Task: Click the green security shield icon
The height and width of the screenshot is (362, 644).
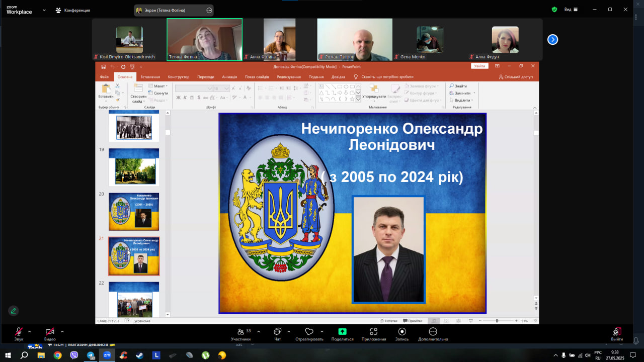Action: [x=554, y=10]
